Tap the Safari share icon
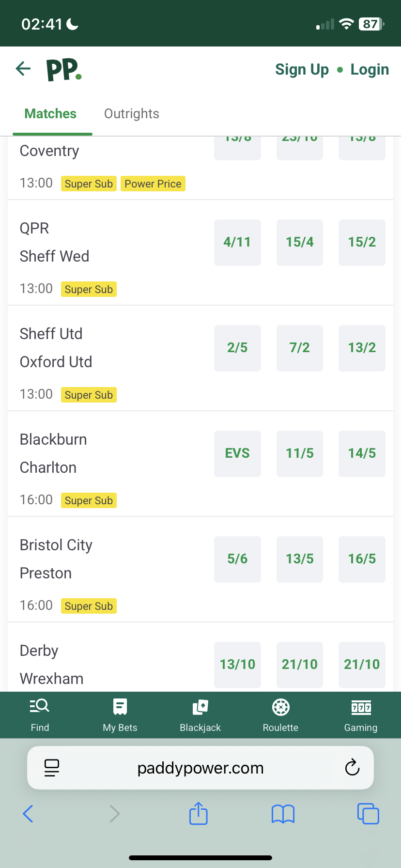Image resolution: width=401 pixels, height=868 pixels. point(198,813)
